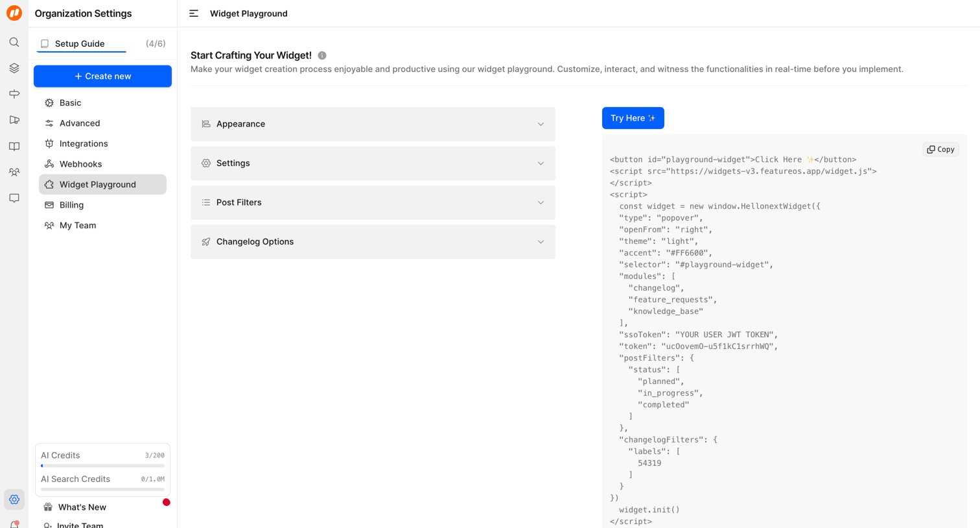Expand the Post Filters chevron
Screen dimensions: 980x528
click(x=541, y=202)
